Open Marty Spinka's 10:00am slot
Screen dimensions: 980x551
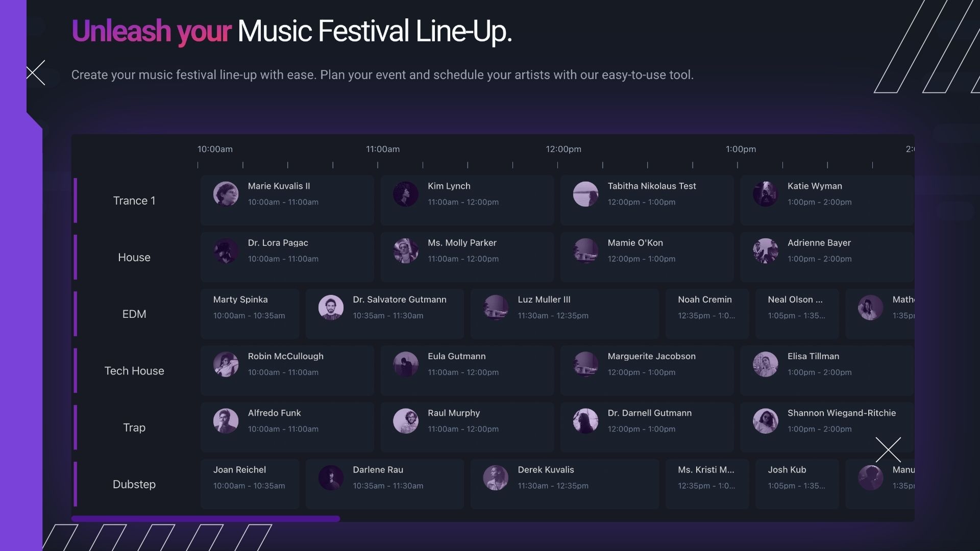tap(250, 313)
